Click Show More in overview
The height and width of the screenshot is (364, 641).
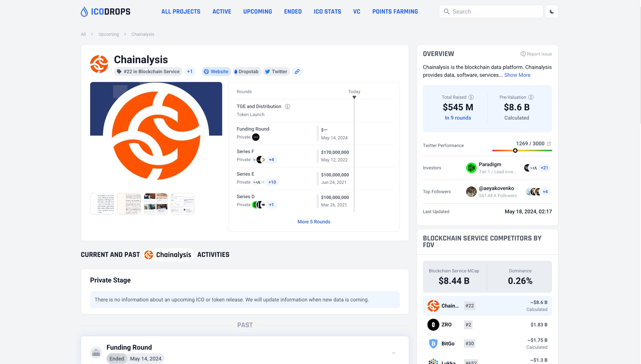click(517, 75)
